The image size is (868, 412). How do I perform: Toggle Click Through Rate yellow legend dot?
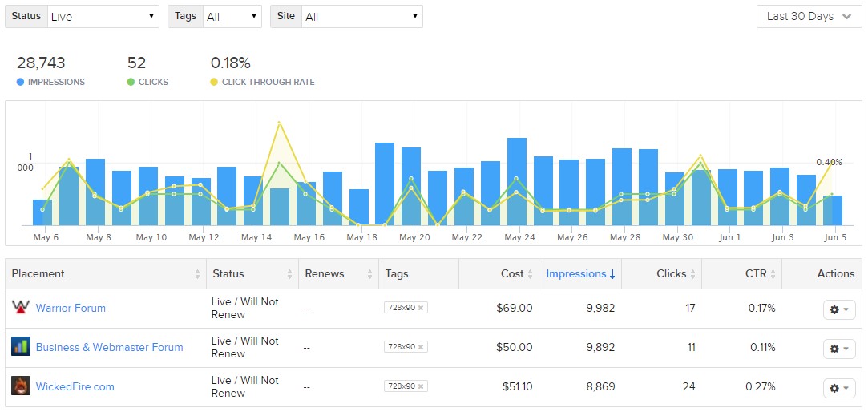(x=214, y=82)
